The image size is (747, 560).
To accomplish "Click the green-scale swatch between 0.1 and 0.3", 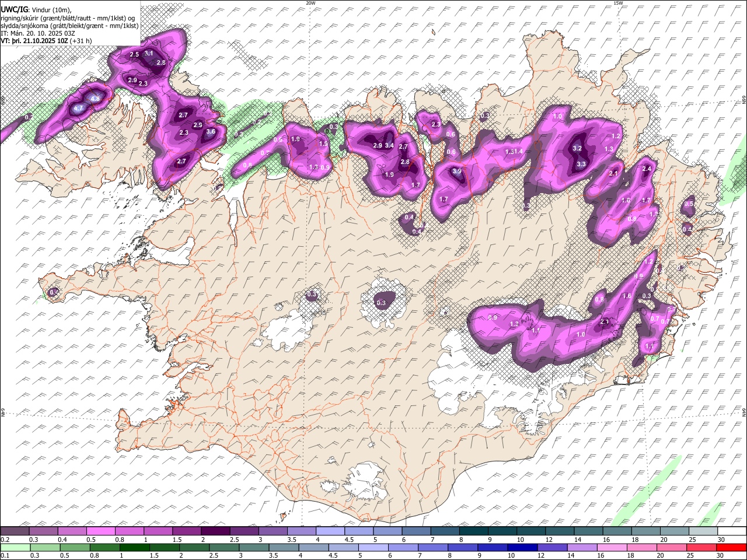I will (15, 547).
